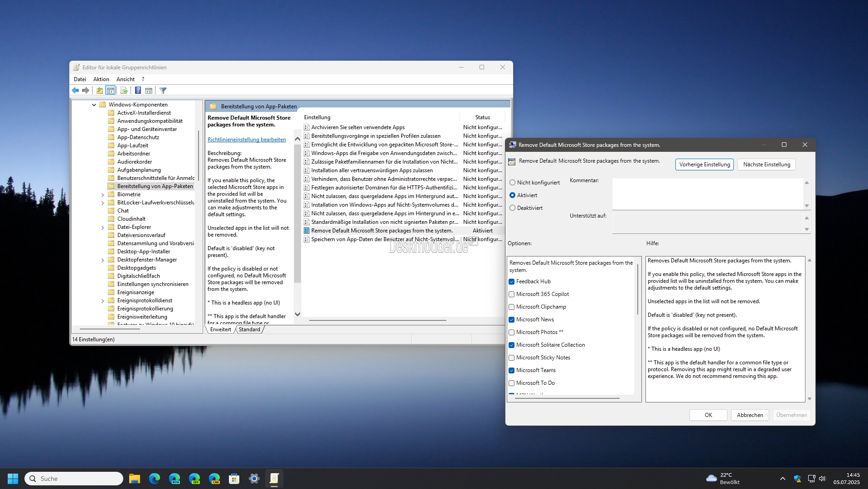Uncheck the Microsoft Solitaire Collection checkbox
Image resolution: width=868 pixels, height=489 pixels.
point(512,345)
